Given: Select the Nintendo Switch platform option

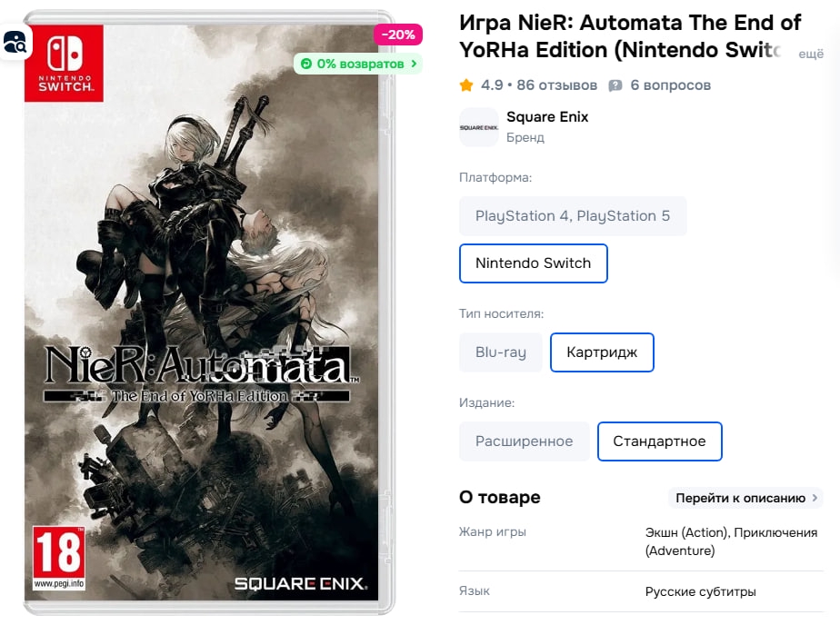Looking at the screenshot, I should coord(533,263).
